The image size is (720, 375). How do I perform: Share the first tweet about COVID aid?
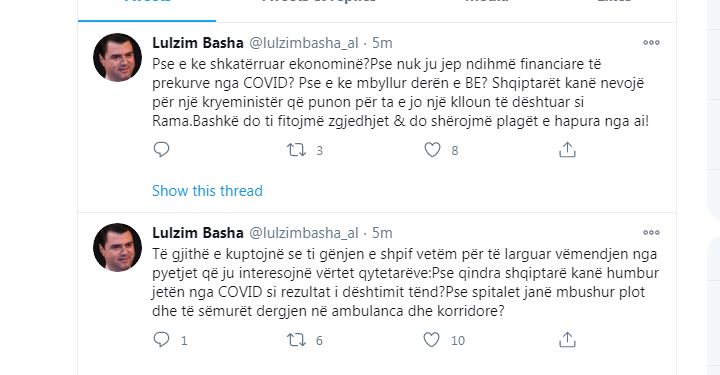tap(567, 150)
